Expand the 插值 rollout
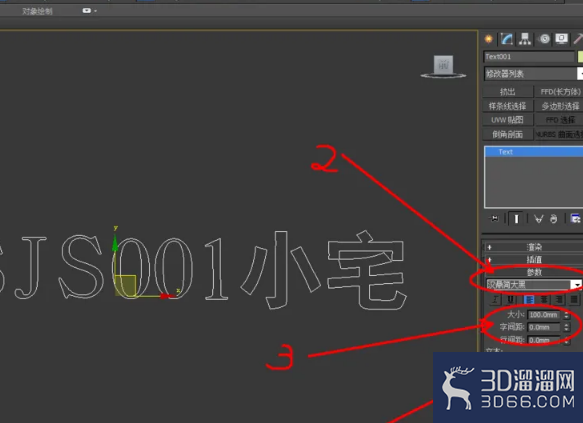The height and width of the screenshot is (423, 583). [533, 259]
